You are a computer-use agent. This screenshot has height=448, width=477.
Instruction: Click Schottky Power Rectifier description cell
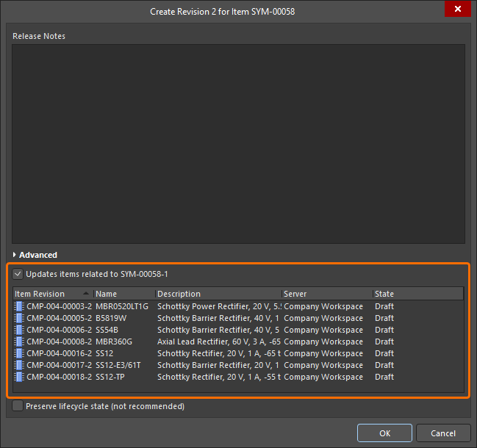pos(219,306)
